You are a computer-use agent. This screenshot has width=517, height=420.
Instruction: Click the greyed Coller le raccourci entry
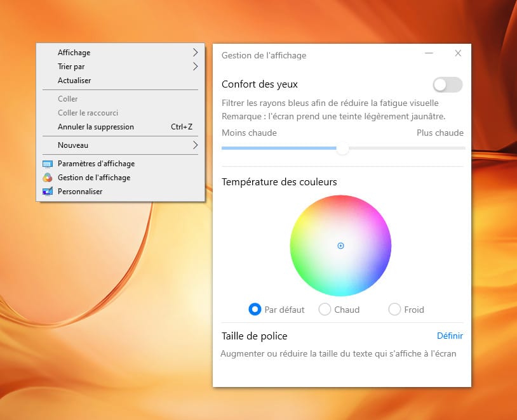120,113
